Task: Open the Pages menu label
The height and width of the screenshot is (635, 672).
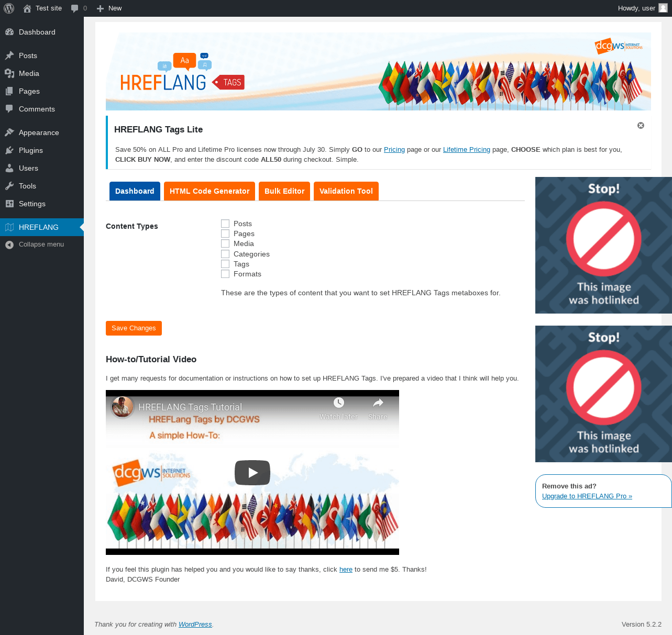Action: tap(29, 91)
